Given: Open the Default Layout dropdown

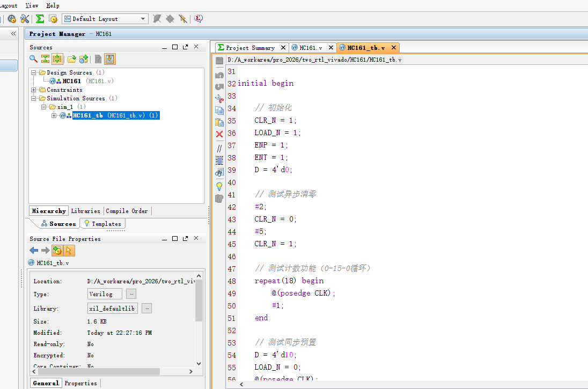Looking at the screenshot, I should (x=105, y=19).
